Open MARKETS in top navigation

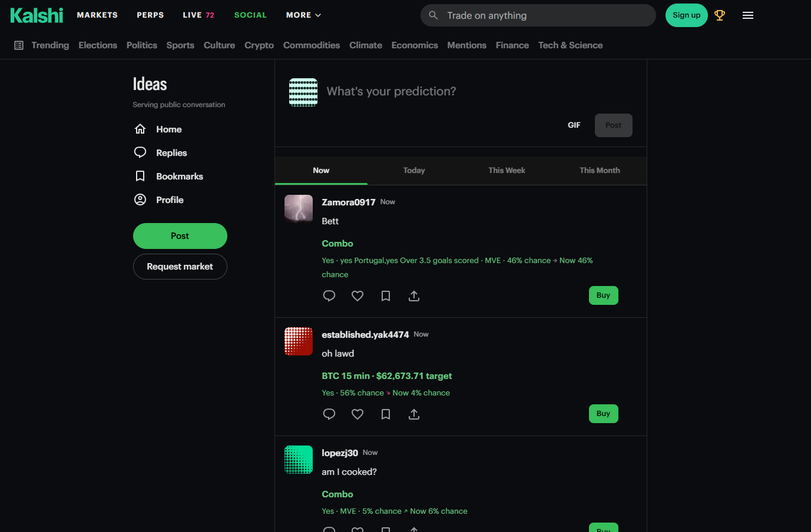coord(97,15)
